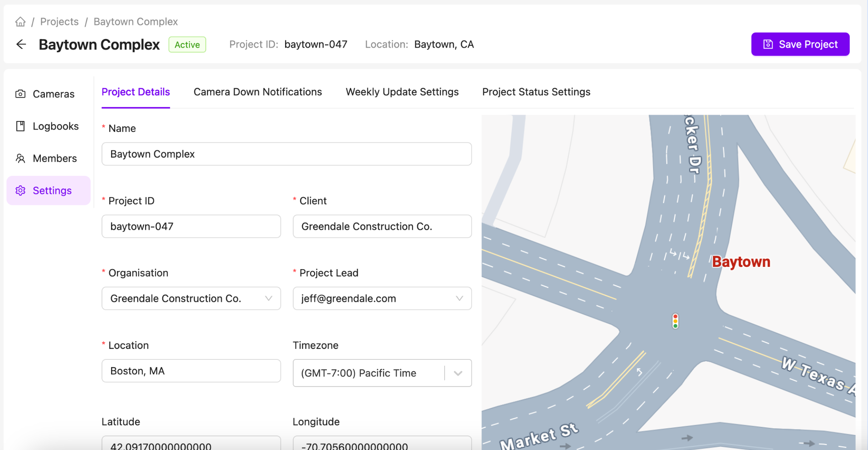Click the home icon in the breadcrumb
868x450 pixels.
pos(20,21)
